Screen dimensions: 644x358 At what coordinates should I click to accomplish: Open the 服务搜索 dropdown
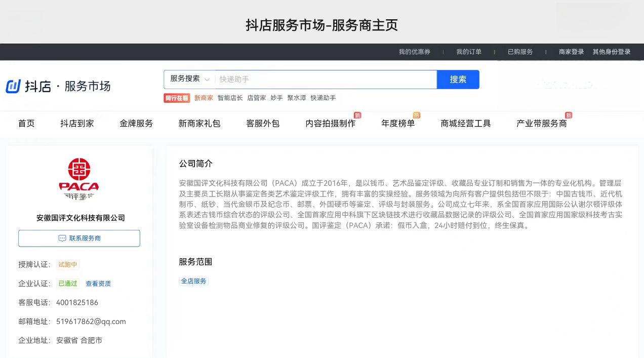[190, 79]
